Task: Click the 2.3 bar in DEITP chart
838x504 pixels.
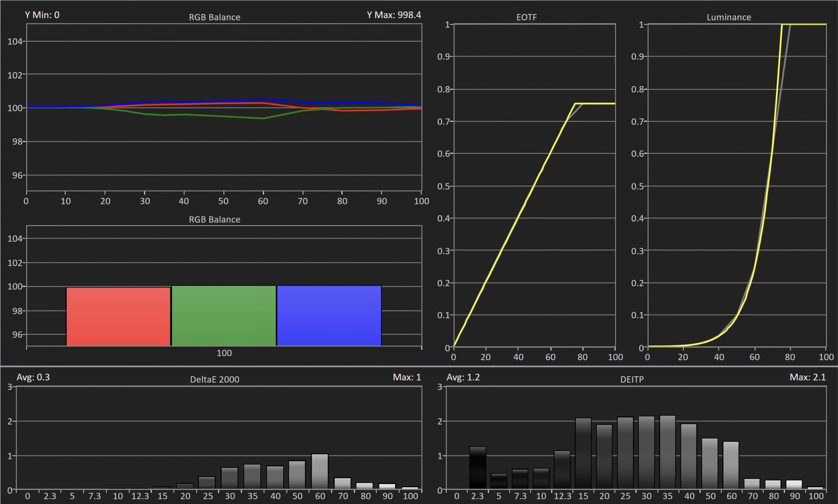Action: pyautogui.click(x=478, y=468)
